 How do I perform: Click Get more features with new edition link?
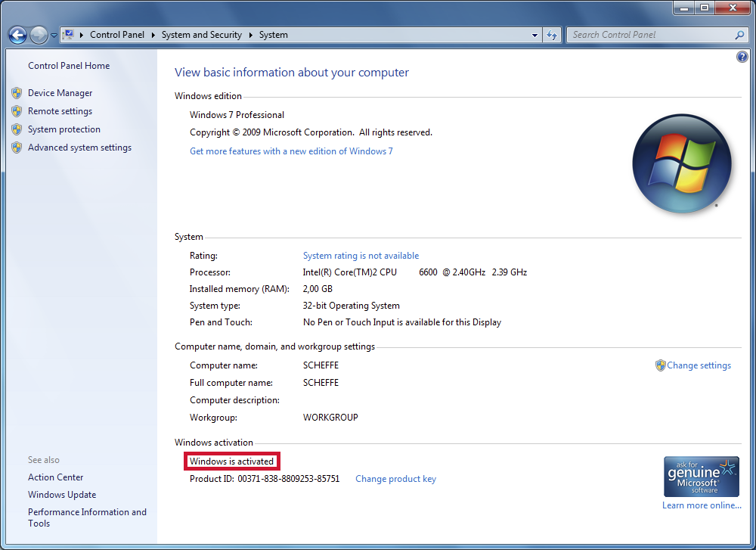pos(291,151)
